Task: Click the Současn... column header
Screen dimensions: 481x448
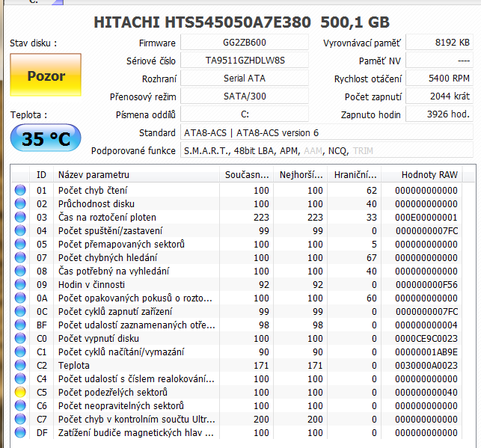Action: point(247,175)
